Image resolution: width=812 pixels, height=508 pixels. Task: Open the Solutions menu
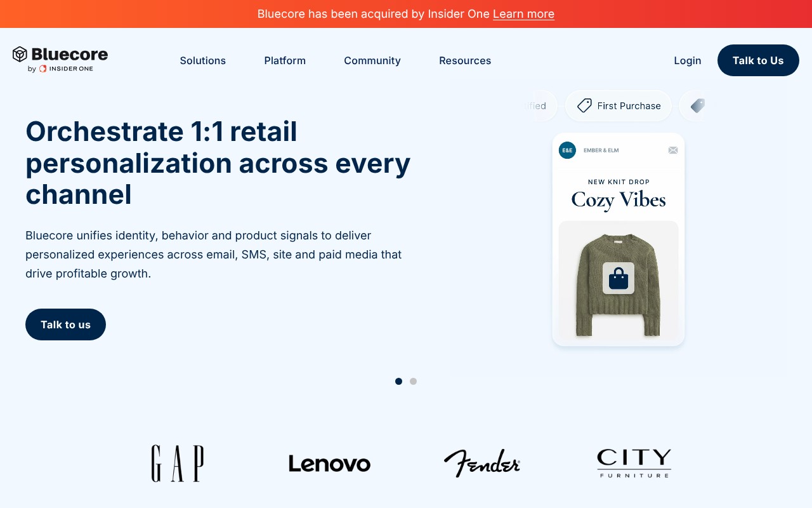tap(203, 60)
